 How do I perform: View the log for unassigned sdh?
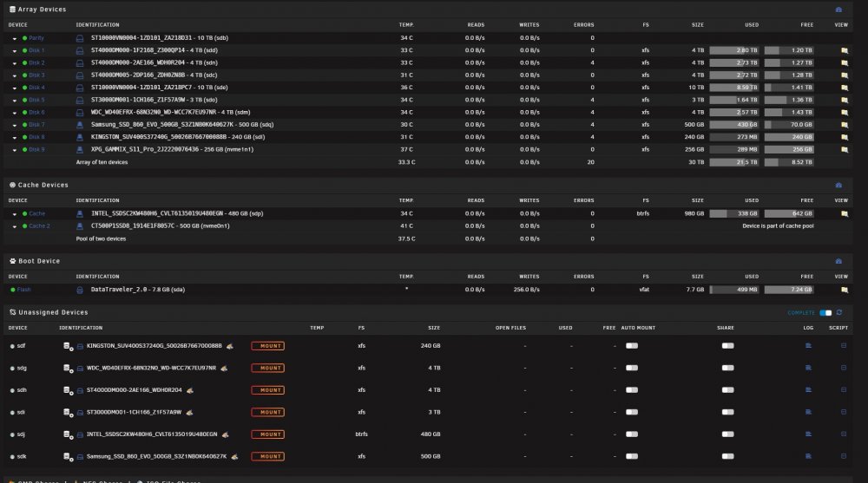(808, 390)
